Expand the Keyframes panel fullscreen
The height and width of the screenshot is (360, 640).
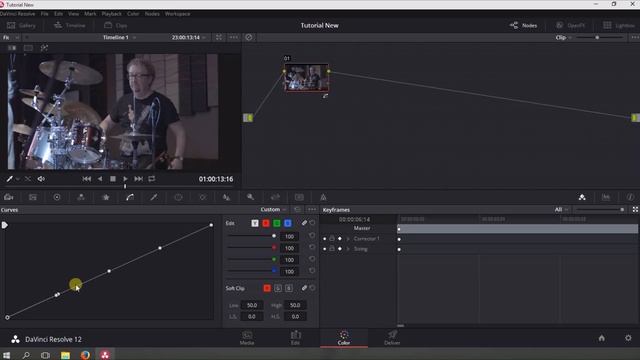click(635, 209)
